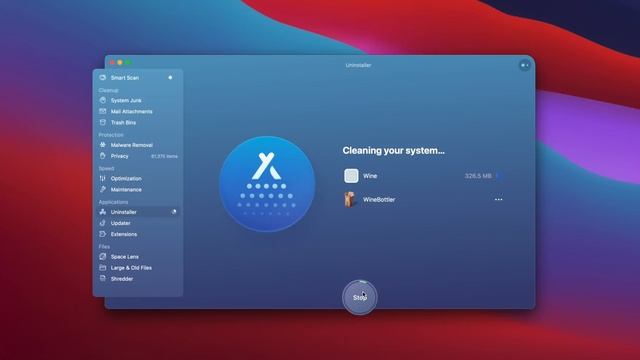This screenshot has height=360, width=640.
Task: Click the Privacy items count
Action: coord(164,156)
